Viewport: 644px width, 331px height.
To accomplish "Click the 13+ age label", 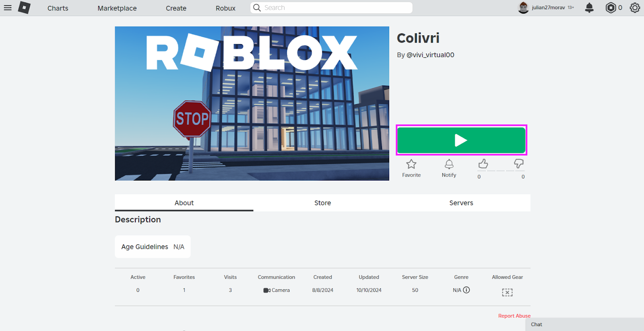I will [x=571, y=8].
